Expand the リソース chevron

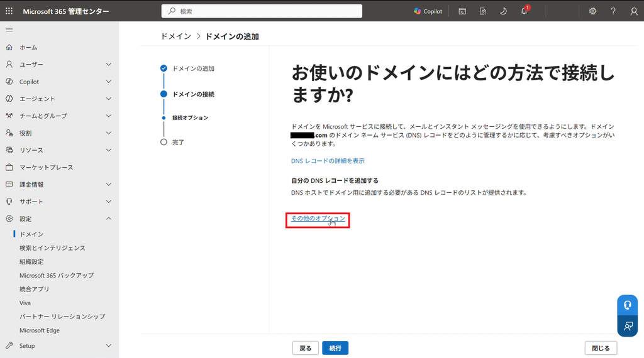(108, 150)
